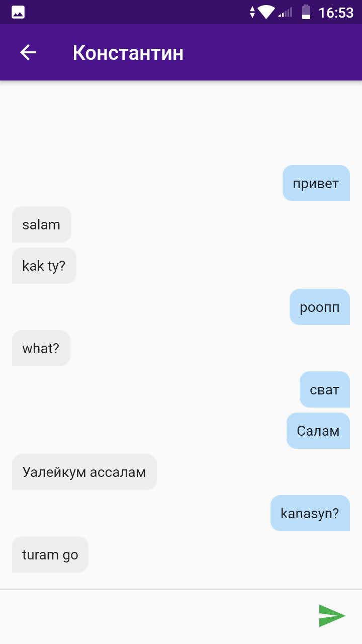The height and width of the screenshot is (644, 362).
Task: Open the Константин chat title
Action: [x=128, y=52]
